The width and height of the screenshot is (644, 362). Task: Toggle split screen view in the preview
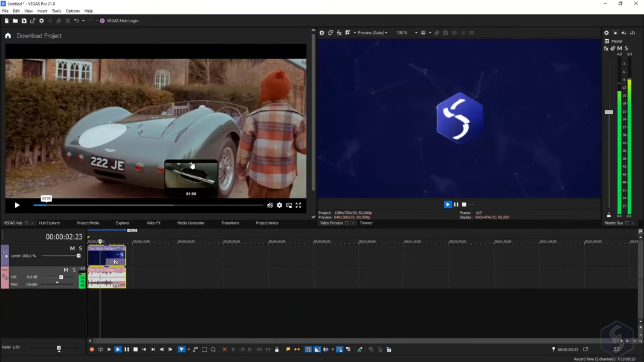coord(348,33)
